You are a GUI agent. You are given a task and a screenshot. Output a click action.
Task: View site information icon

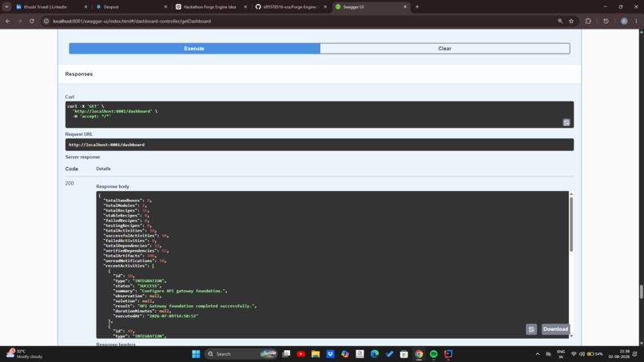(46, 21)
